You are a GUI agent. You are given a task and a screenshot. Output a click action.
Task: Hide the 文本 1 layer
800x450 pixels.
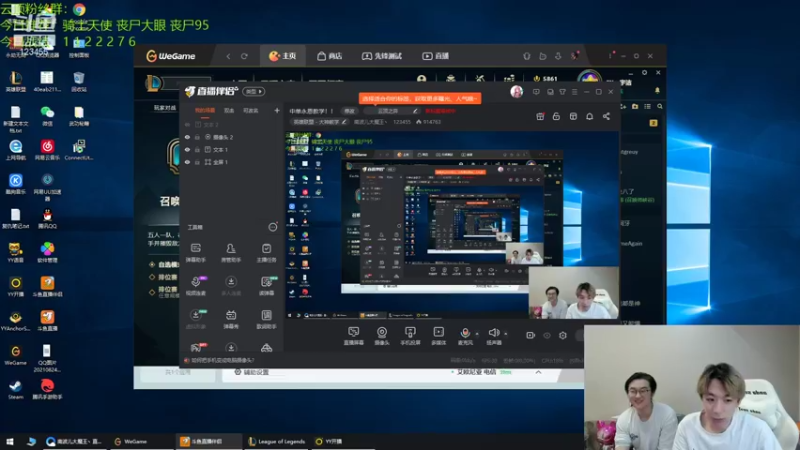coord(187,149)
